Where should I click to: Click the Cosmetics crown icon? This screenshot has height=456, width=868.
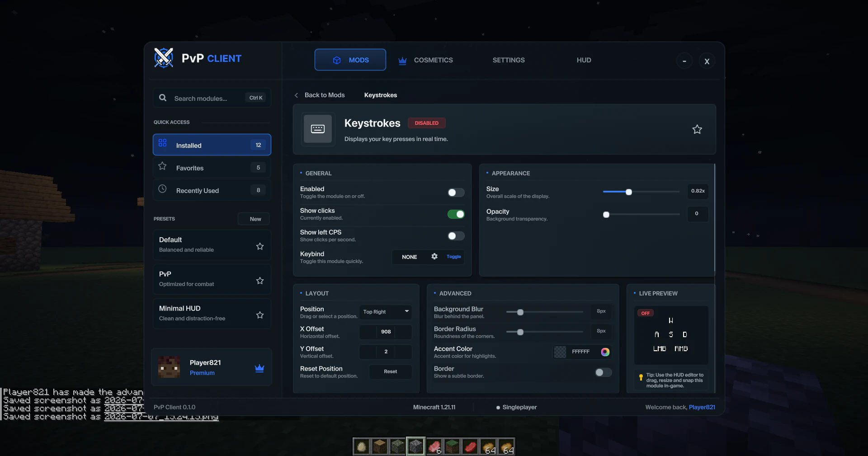pos(402,61)
